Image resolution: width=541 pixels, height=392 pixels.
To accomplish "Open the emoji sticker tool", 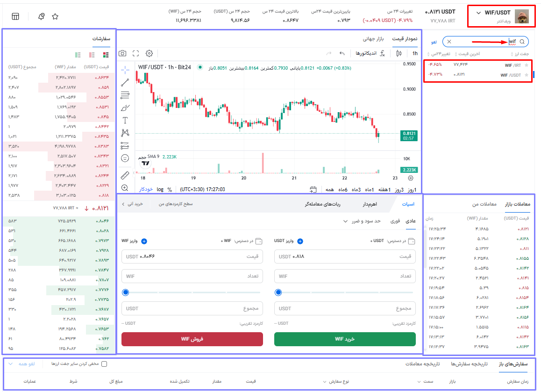I will [125, 158].
